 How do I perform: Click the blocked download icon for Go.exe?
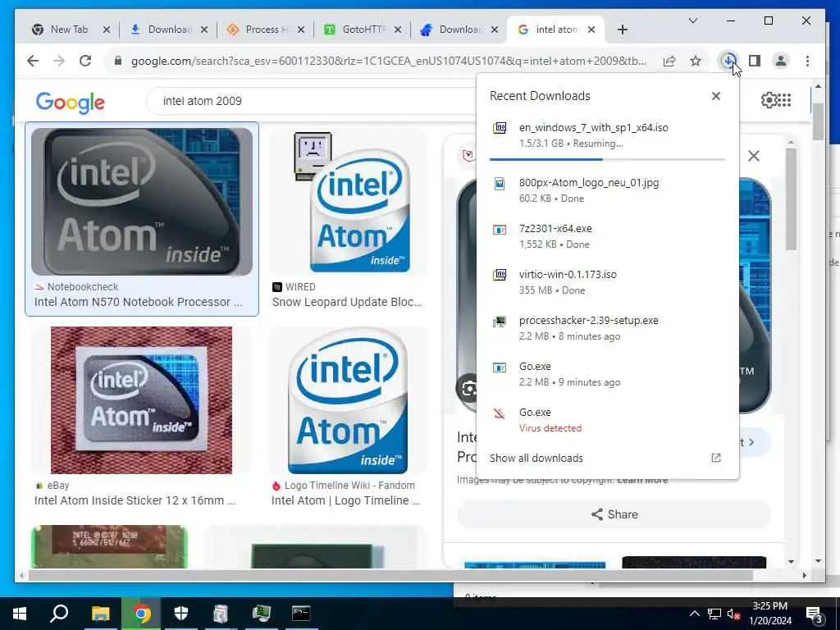pos(500,413)
